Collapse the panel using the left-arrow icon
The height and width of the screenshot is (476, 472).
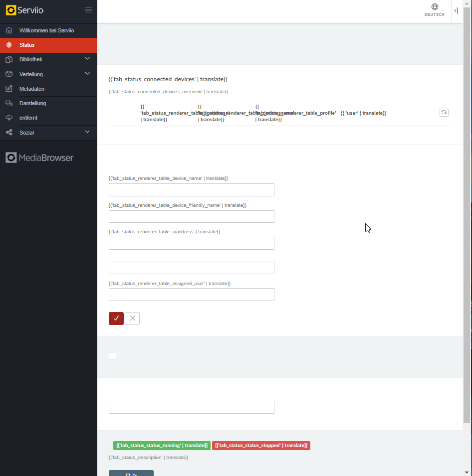click(455, 10)
